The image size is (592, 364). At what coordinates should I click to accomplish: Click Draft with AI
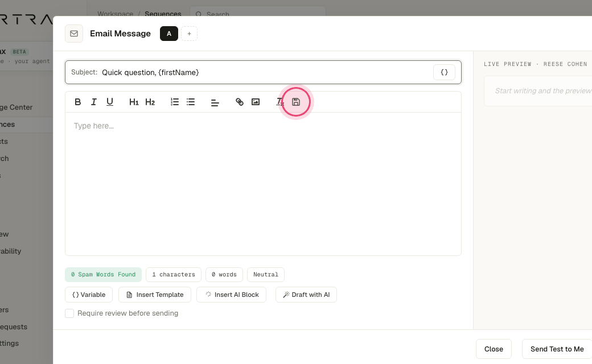click(x=306, y=295)
